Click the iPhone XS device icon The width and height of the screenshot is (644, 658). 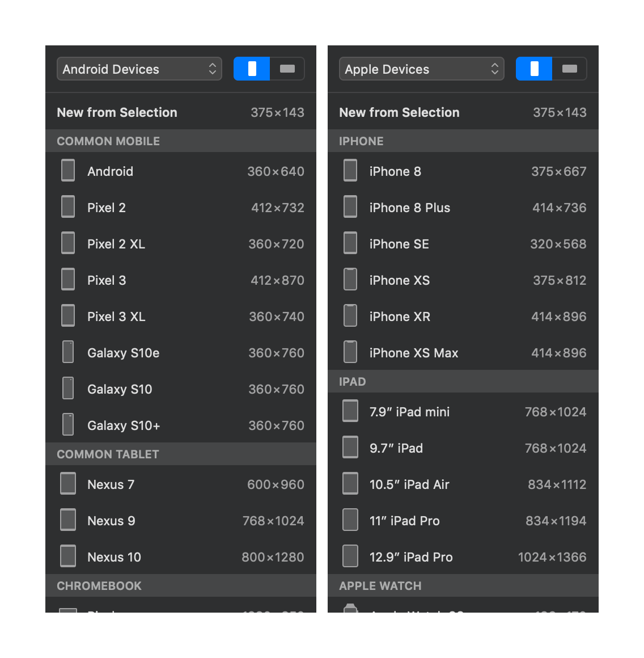(350, 279)
